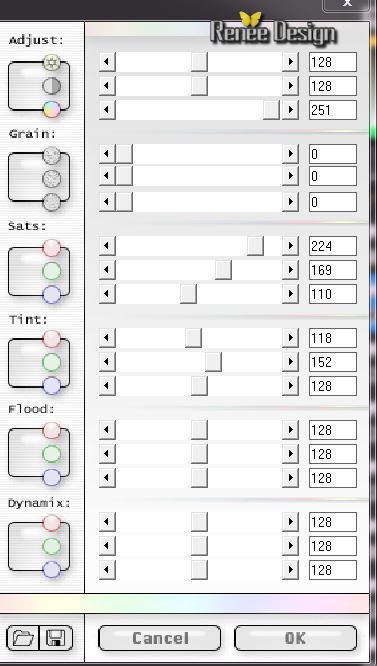377x666 pixels.
Task: Decrease the Sats red slider left arrow (224)
Action: 107,246
